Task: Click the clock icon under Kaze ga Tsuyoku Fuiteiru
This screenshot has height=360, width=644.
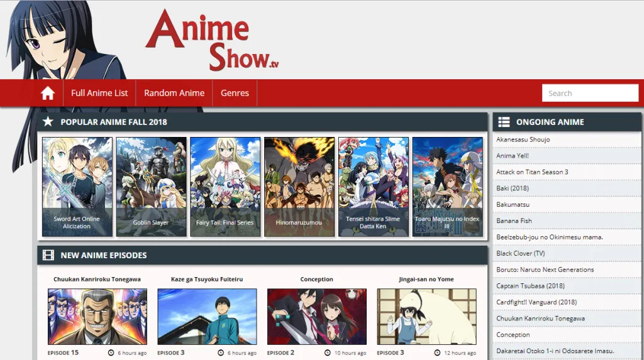Action: [x=221, y=352]
